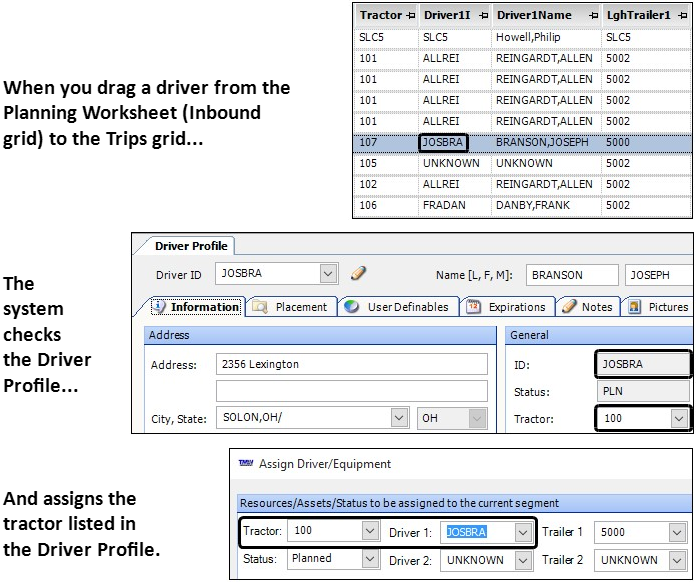The width and height of the screenshot is (696, 582).
Task: Open the Status dropdown showing Planned
Action: click(369, 559)
